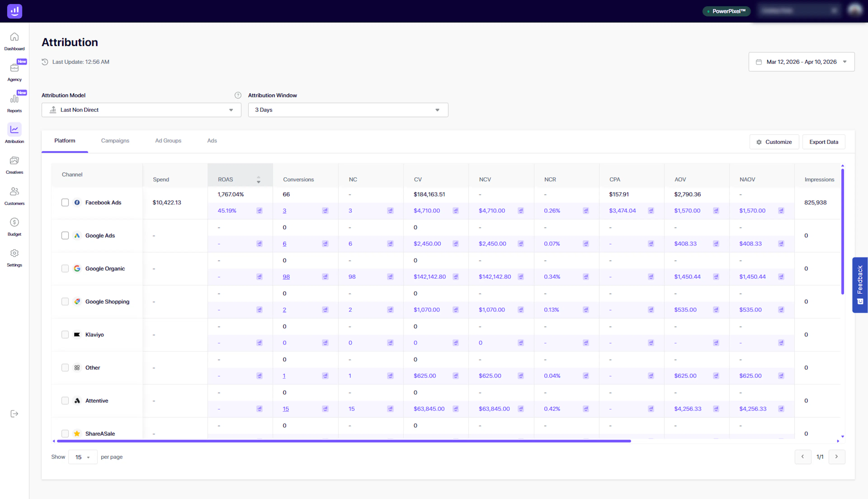The height and width of the screenshot is (499, 868).
Task: Click the Export Data button
Action: [823, 142]
